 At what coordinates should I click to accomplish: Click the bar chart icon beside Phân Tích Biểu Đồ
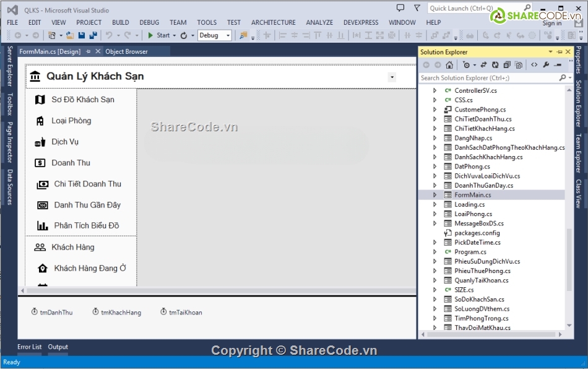click(42, 225)
